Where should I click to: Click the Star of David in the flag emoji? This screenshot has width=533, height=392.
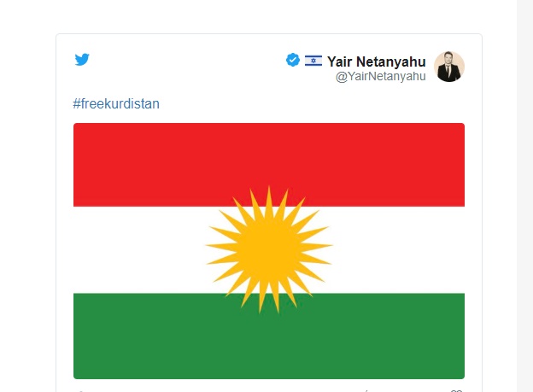[x=313, y=61]
